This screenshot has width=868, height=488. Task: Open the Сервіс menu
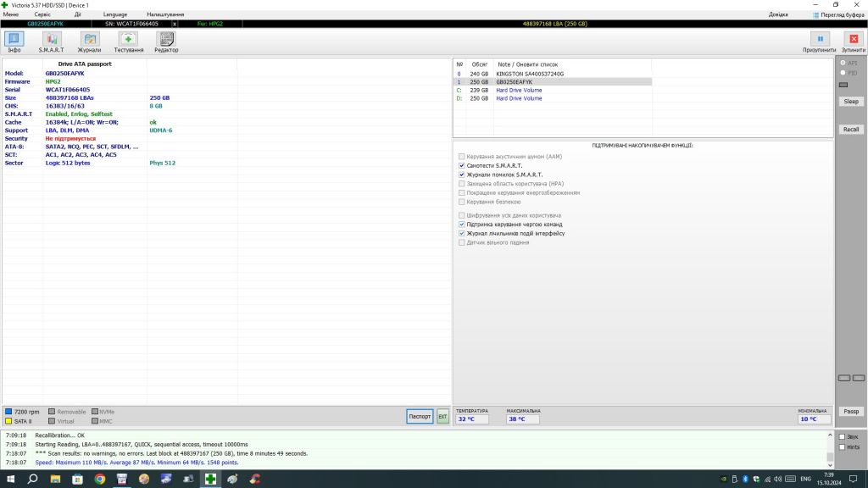pyautogui.click(x=42, y=14)
